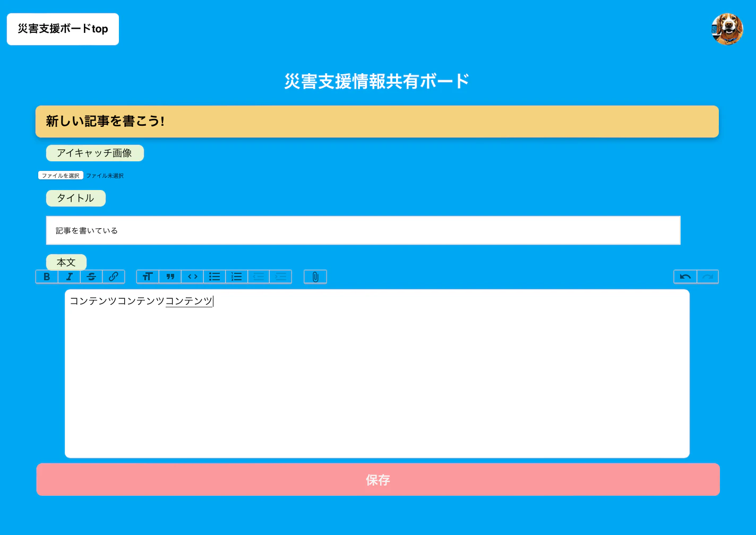Click the アイキャッチ画像 label

[94, 153]
